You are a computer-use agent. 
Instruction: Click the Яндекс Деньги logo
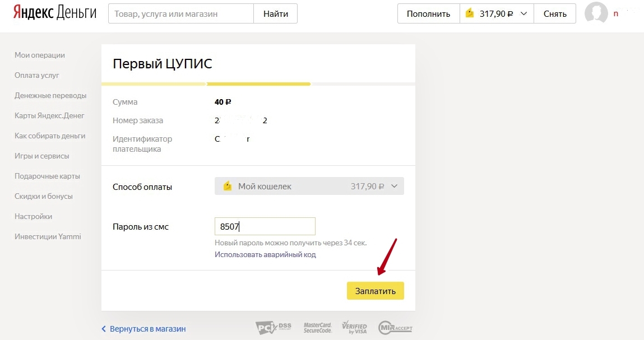click(55, 13)
